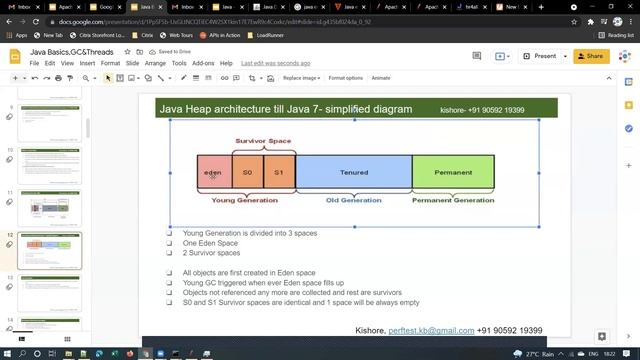Open the Slide menu
Viewport: 640px width, 360px height.
132,63
